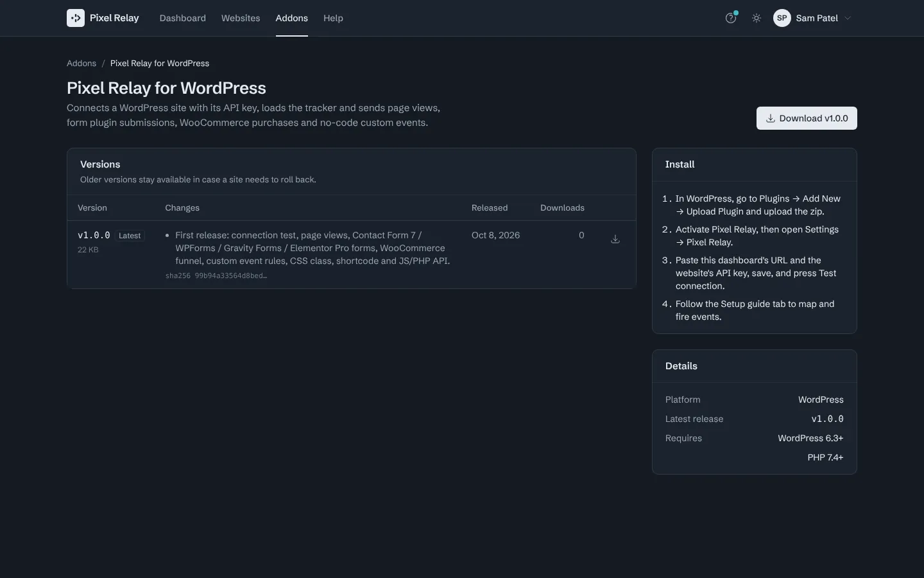Viewport: 924px width, 578px height.
Task: Click the 'WordPress 6.3+' requirement
Action: [x=810, y=438]
